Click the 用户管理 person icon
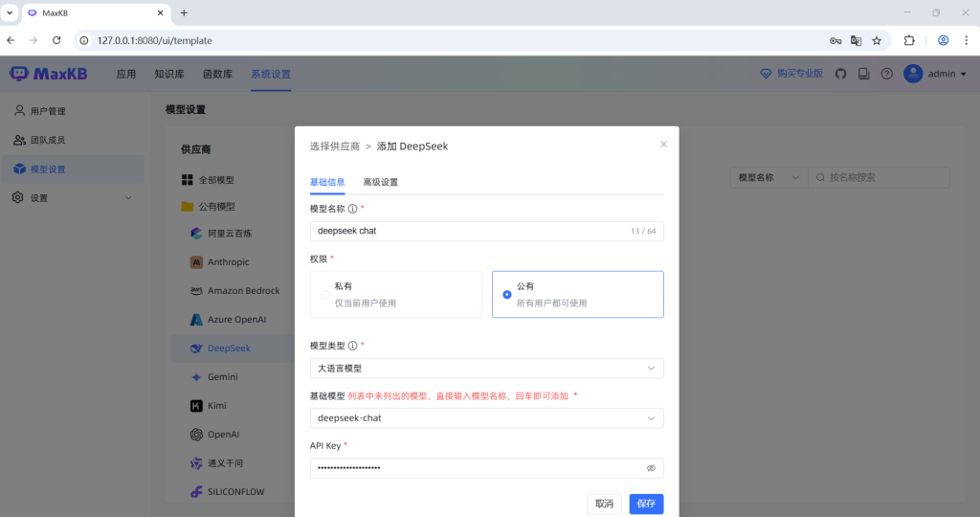 [19, 111]
